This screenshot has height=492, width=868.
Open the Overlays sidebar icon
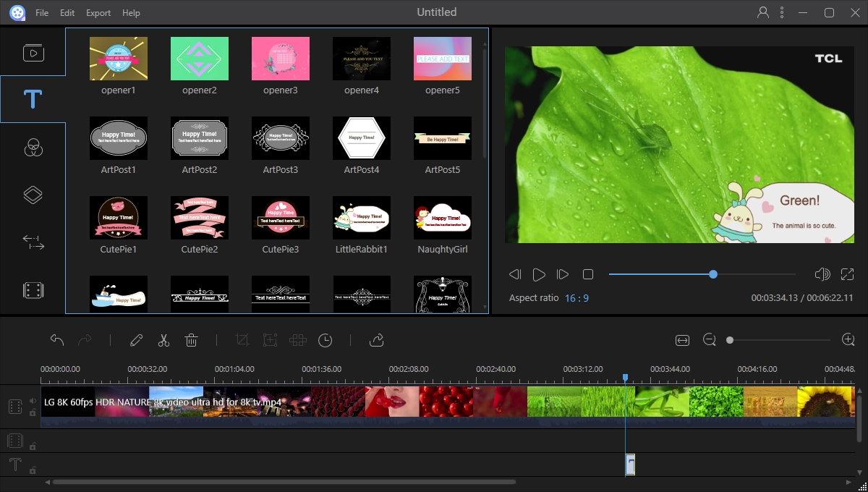coord(33,195)
